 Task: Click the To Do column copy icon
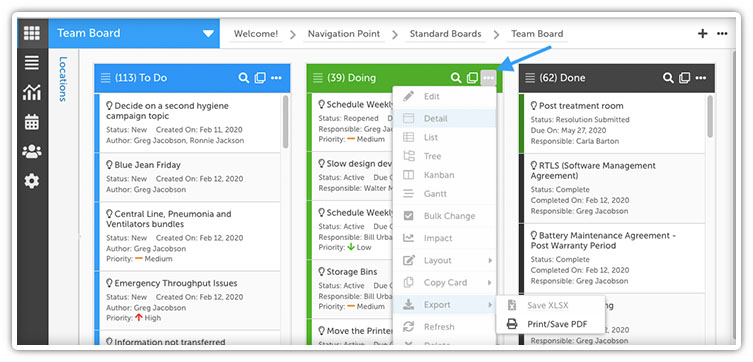[260, 78]
